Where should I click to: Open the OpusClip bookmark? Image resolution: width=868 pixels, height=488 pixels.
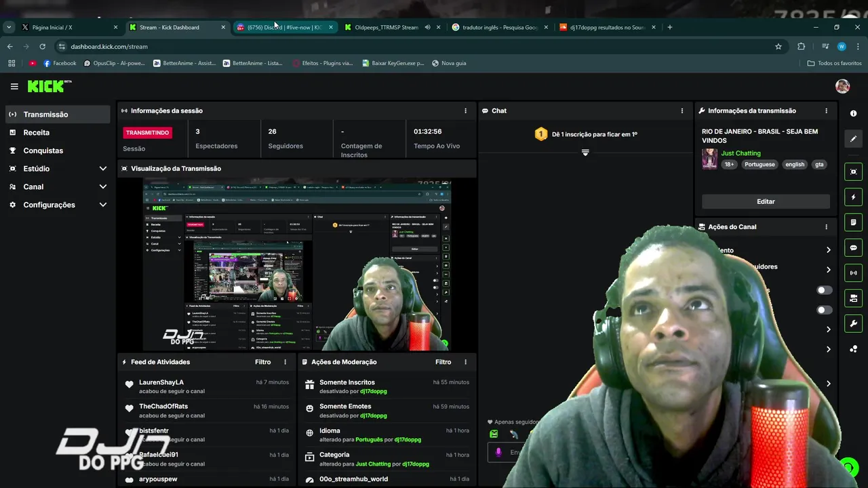114,63
